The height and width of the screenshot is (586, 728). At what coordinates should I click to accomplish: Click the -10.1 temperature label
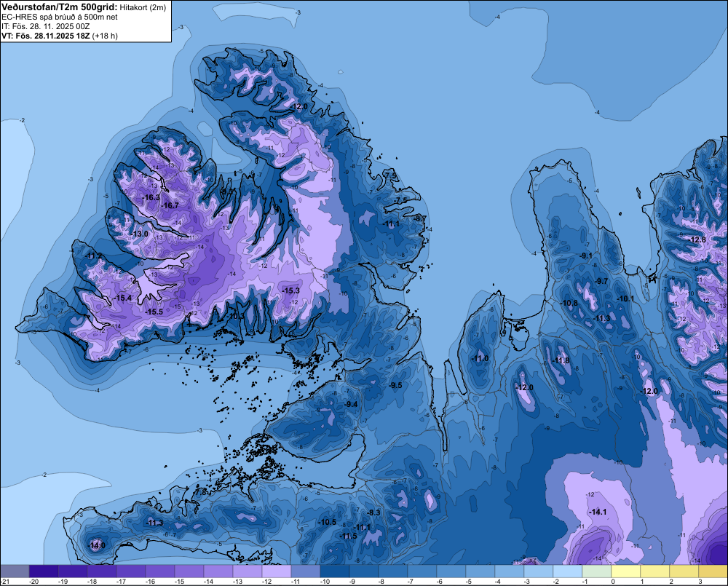click(x=625, y=298)
